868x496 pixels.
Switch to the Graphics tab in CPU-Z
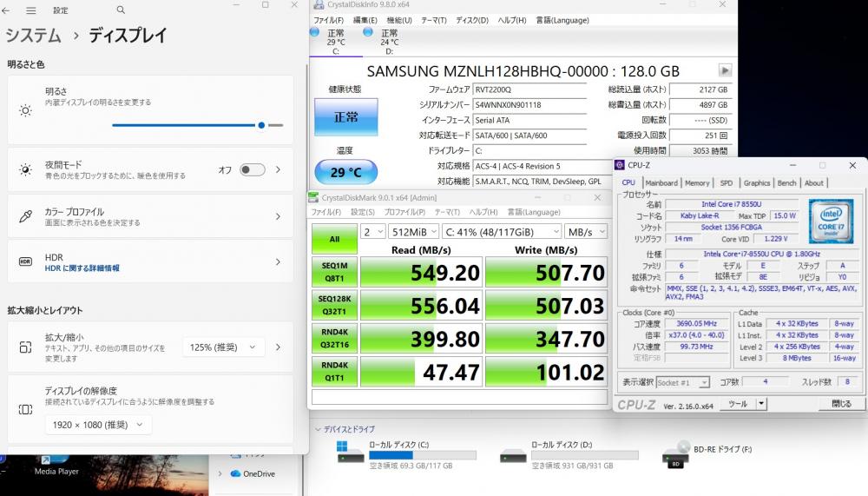(756, 183)
